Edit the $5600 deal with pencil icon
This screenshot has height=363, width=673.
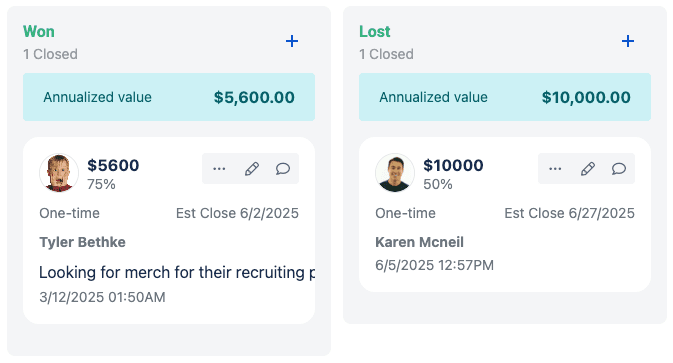(252, 169)
